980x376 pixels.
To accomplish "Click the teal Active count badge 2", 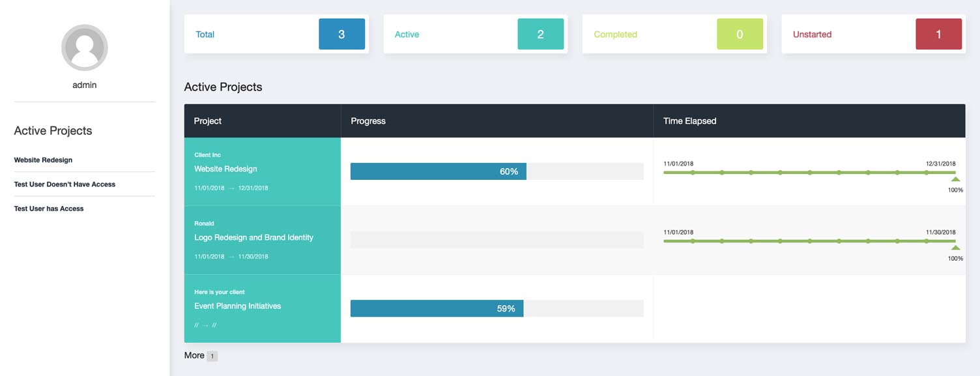I will pyautogui.click(x=540, y=35).
